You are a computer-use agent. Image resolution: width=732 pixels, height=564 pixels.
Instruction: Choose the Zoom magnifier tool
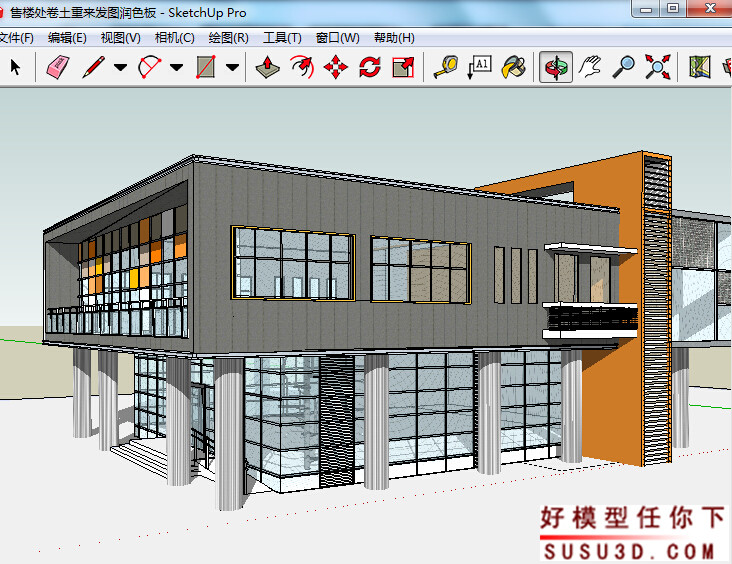coord(624,67)
